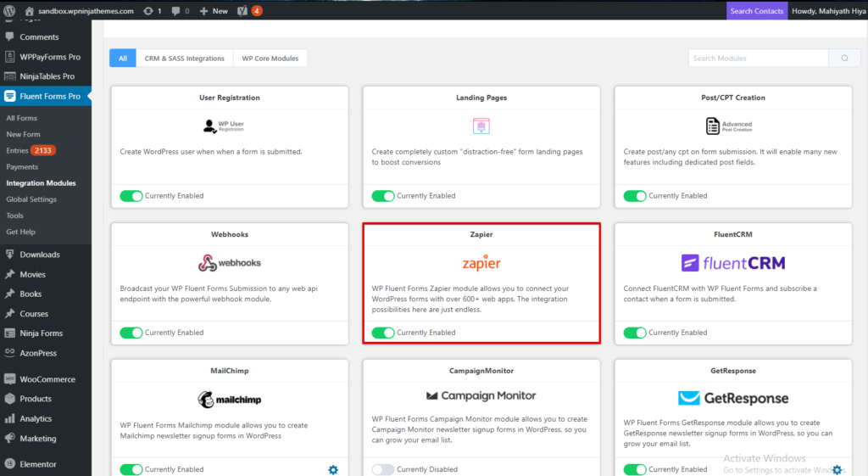Open Global Settings submenu item
Viewport: 868px width, 476px height.
tap(31, 199)
